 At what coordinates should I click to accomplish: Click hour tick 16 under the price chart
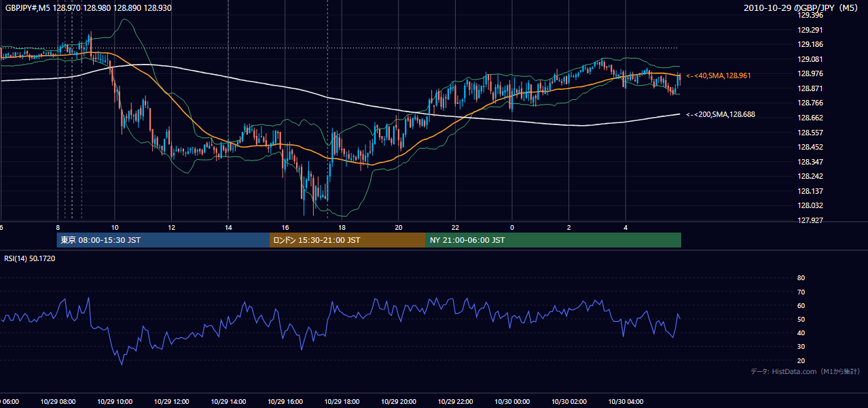point(285,228)
